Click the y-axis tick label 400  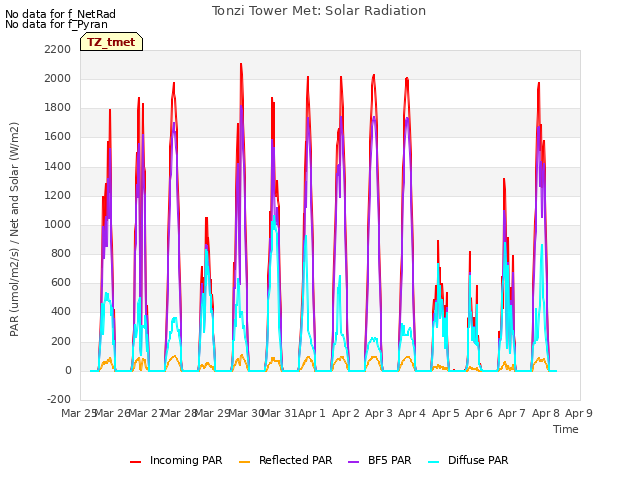point(61,312)
